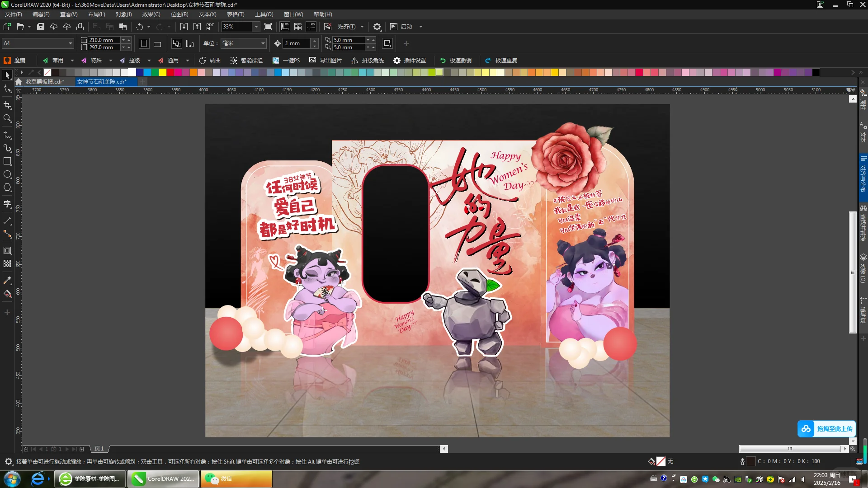Click the 导出图片 button
868x488 pixels.
point(325,61)
